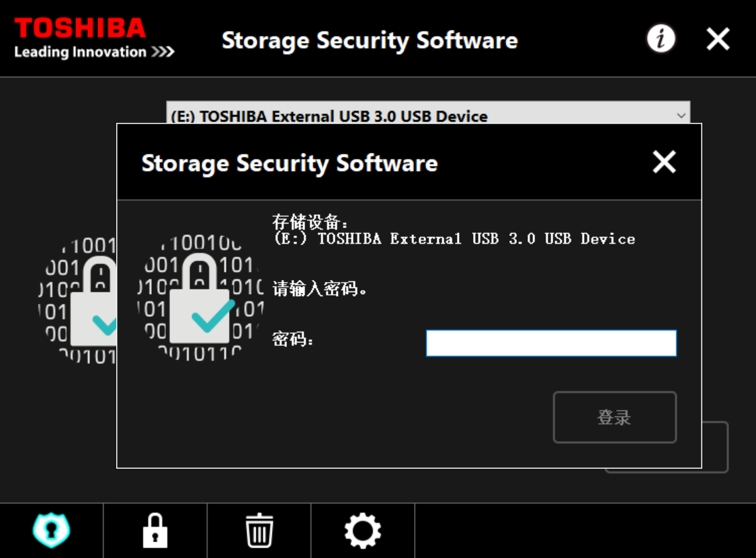Select the shield keyhole security tab
756x558 pixels.
tap(52, 530)
